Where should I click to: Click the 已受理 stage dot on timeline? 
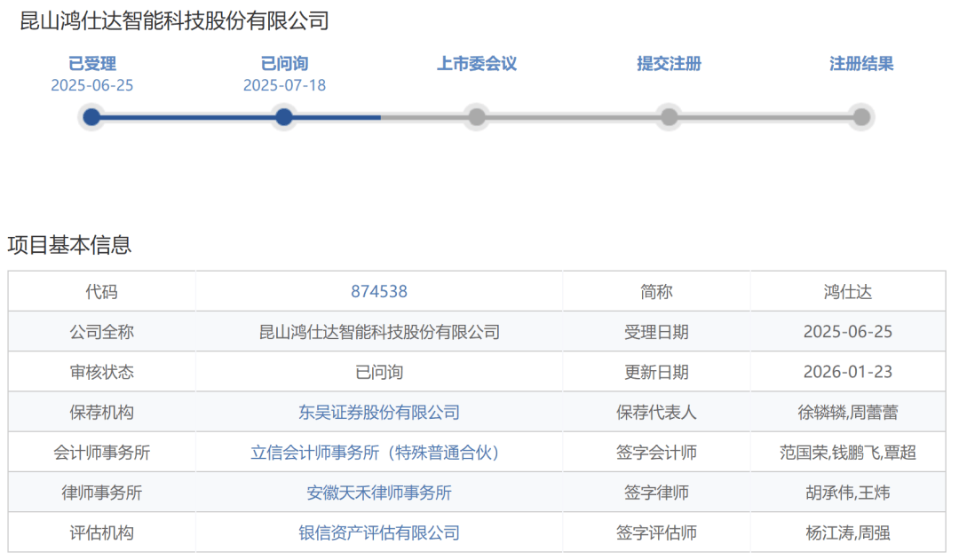[91, 117]
